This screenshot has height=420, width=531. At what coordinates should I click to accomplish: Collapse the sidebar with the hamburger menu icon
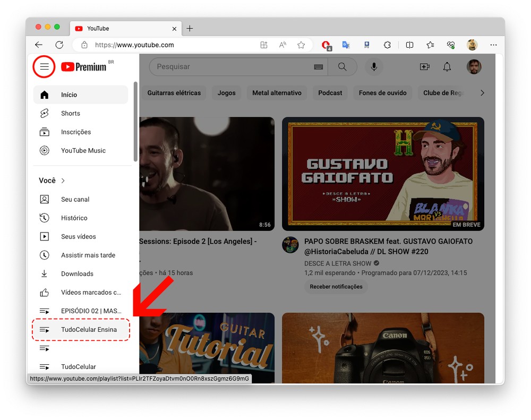click(45, 66)
